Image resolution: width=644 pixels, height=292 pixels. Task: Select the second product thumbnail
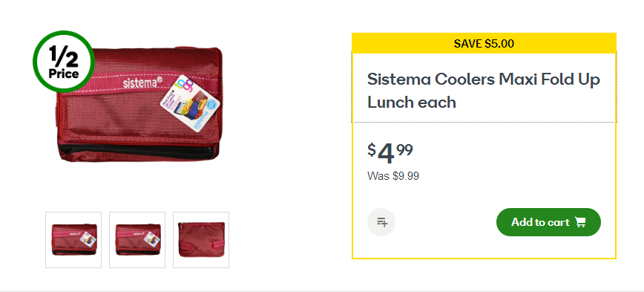point(137,240)
